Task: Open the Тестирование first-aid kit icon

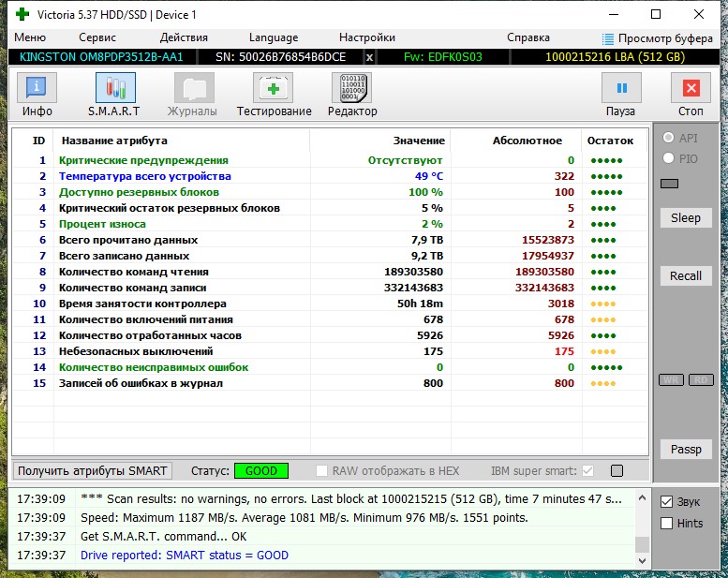Action: [x=273, y=88]
